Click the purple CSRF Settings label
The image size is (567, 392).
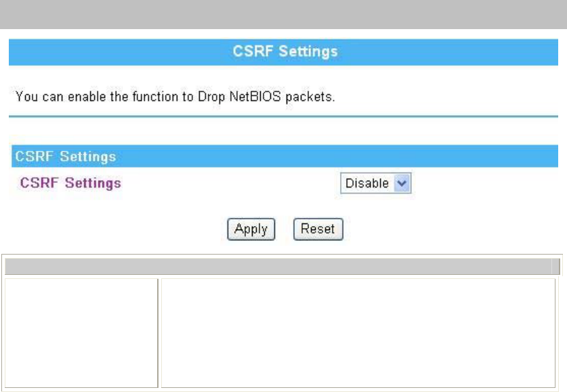point(70,183)
